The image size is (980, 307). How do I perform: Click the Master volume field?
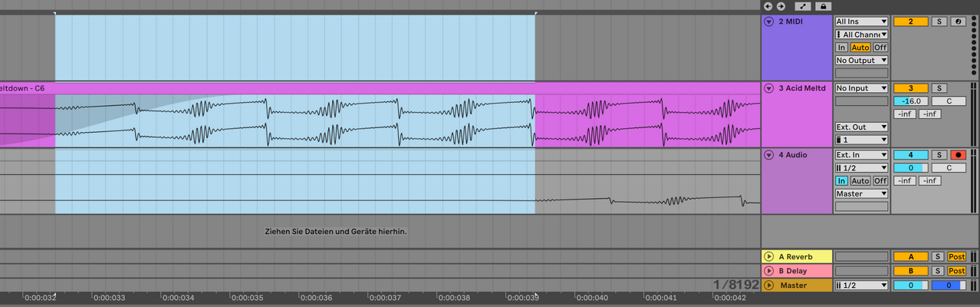tap(911, 286)
